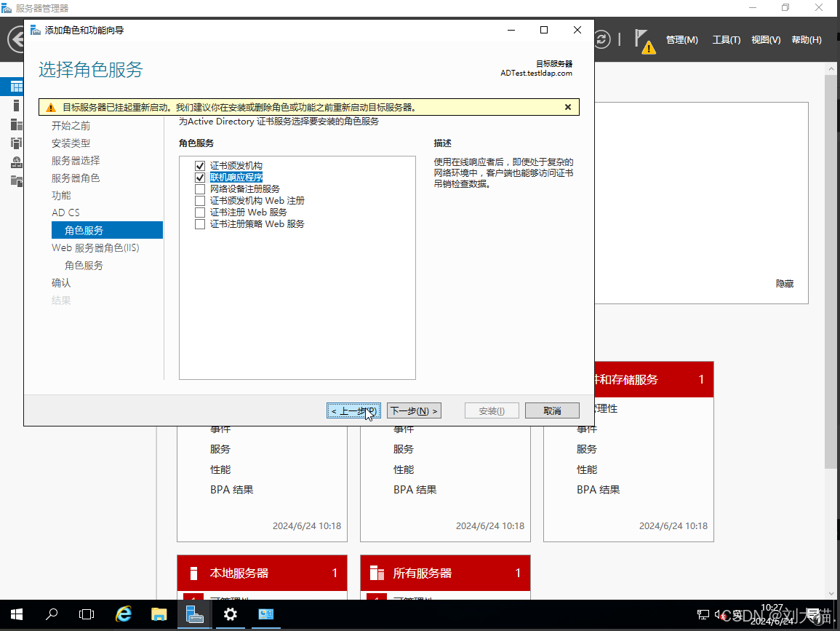Click Server Manager refresh icon
The width and height of the screenshot is (840, 631).
(x=602, y=39)
